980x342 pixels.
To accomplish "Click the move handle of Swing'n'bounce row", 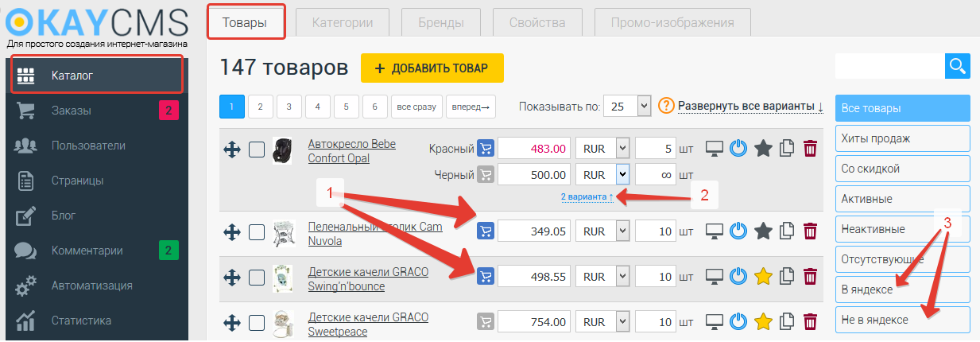I will tap(232, 277).
